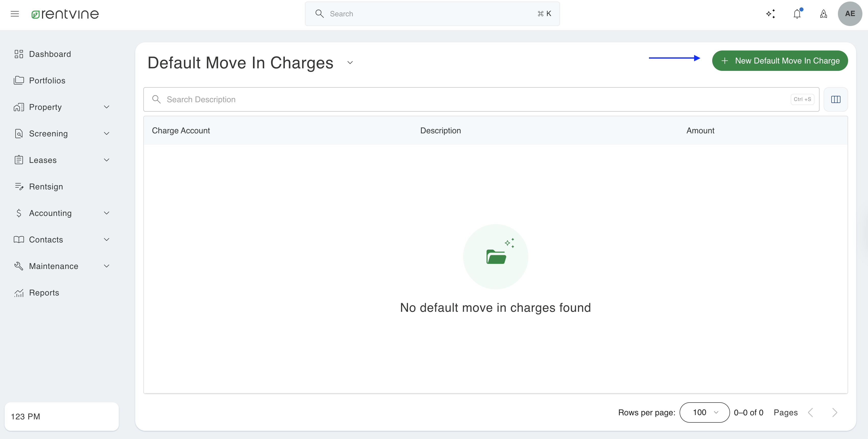Click the Accounting dollar icon
Screen dimensions: 868x439
tap(19, 213)
